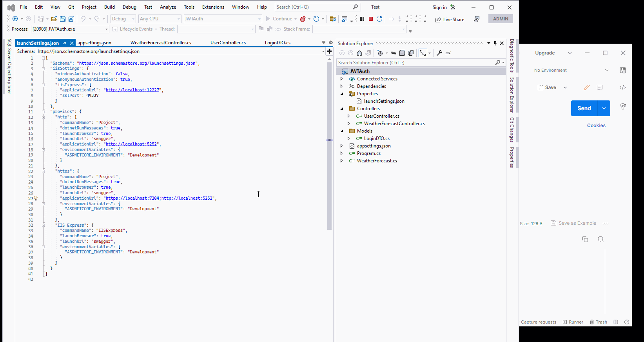
Task: Toggle pin of Solution Explorer panel
Action: coord(495,43)
